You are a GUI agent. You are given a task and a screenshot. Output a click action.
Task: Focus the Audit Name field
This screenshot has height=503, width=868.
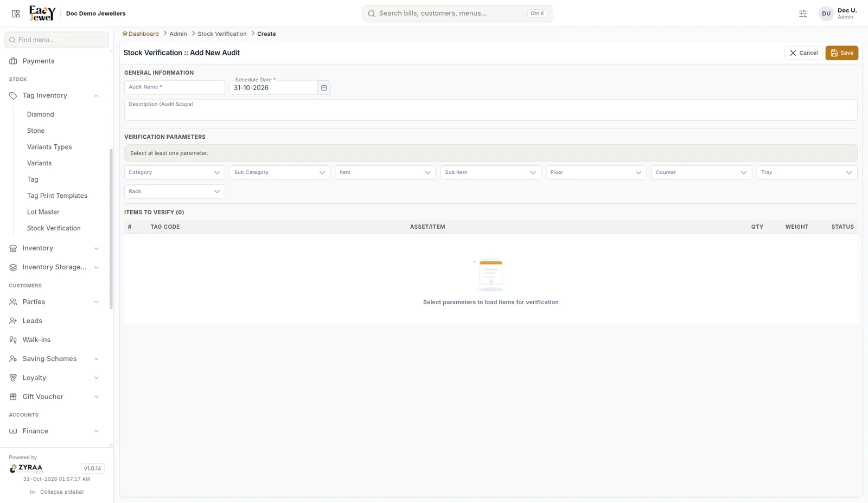[174, 87]
